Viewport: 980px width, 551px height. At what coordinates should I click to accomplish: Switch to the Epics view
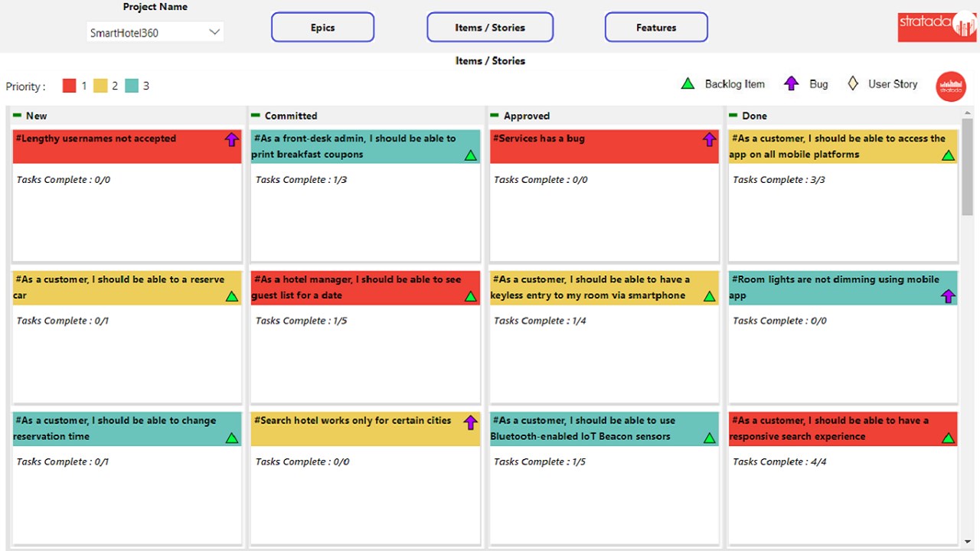tap(322, 28)
